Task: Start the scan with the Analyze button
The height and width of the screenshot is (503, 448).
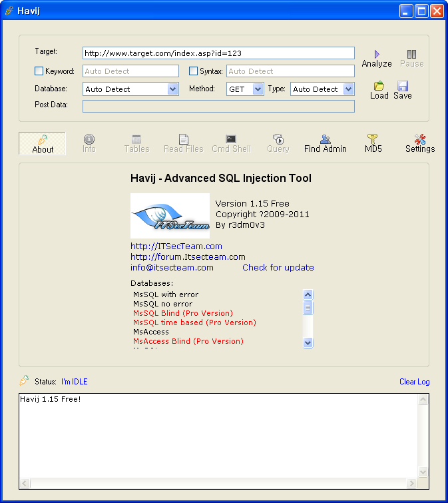Action: 377,59
